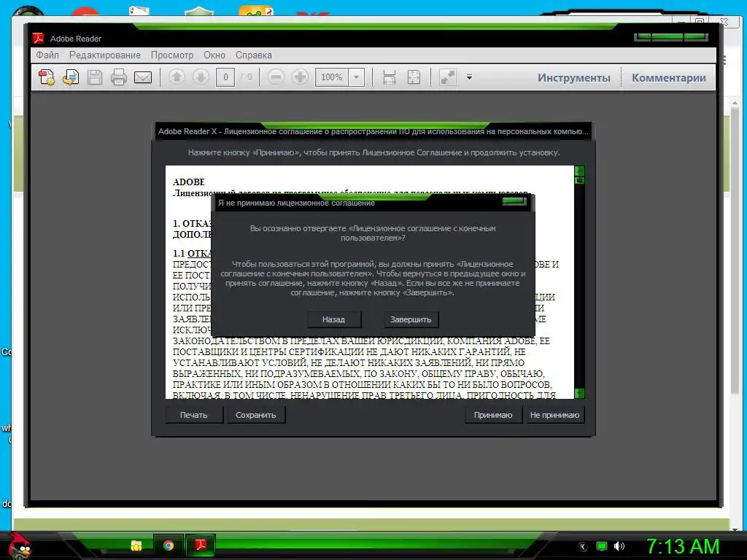Click the Adobe Reader taskbar icon
Viewport: 747px width, 560px height.
(x=200, y=545)
